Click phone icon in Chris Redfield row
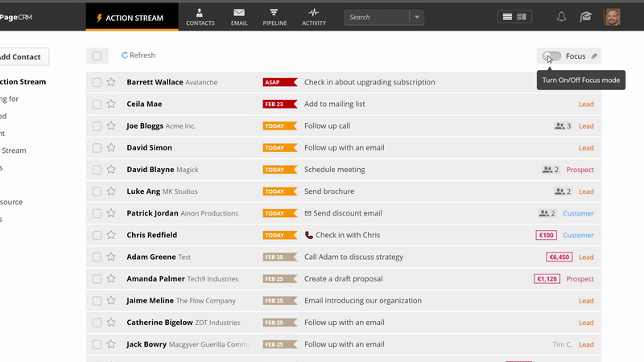 [309, 235]
